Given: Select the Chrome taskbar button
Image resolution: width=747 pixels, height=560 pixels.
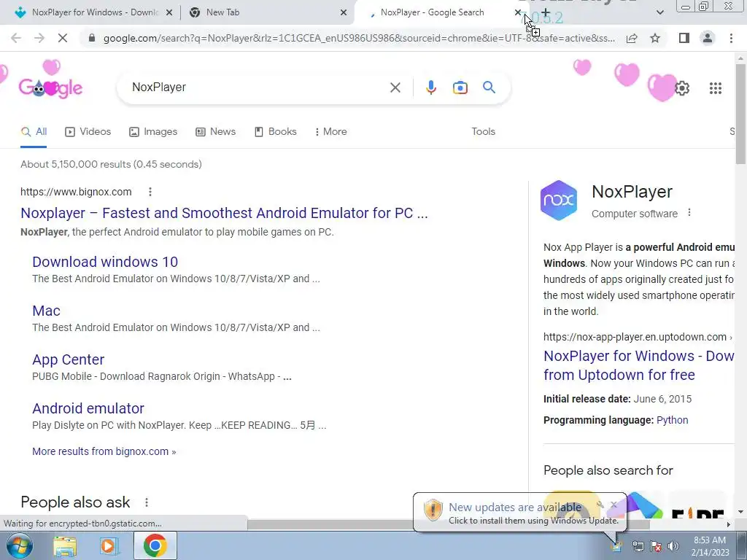Looking at the screenshot, I should [x=155, y=545].
